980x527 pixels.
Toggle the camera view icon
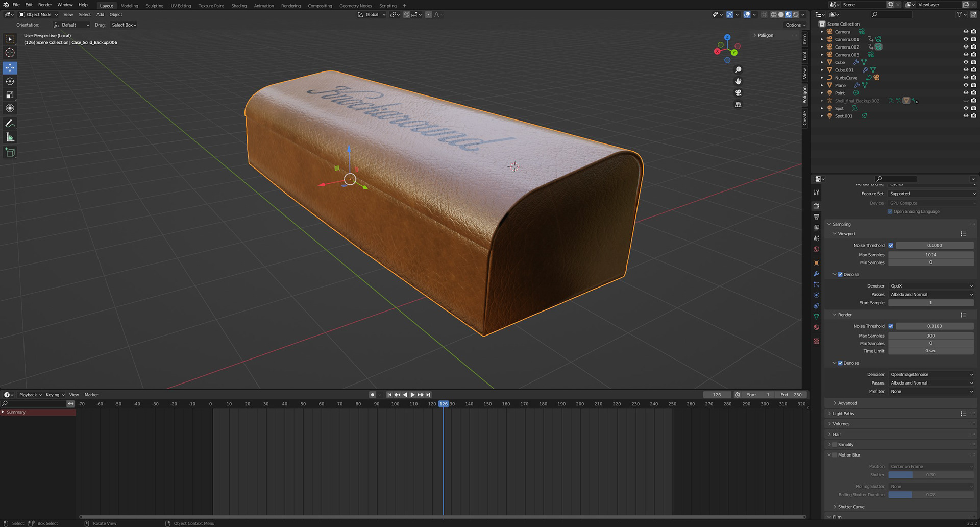(x=738, y=93)
